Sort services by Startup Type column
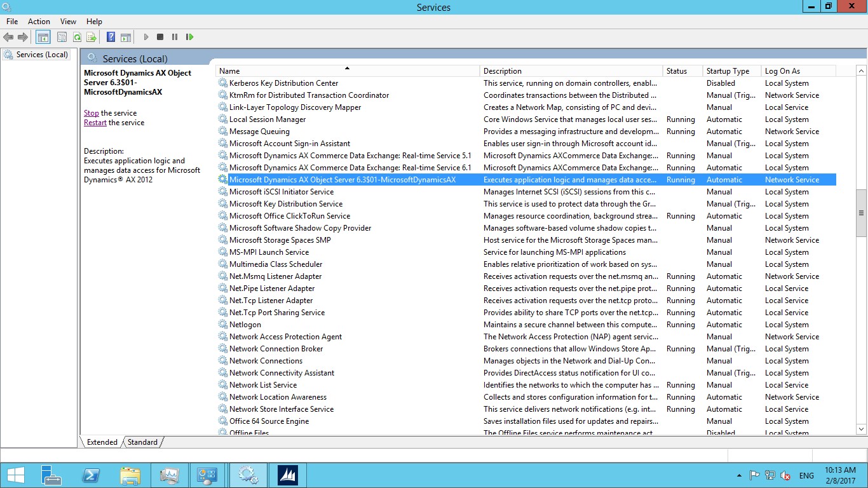This screenshot has height=488, width=868. [728, 71]
